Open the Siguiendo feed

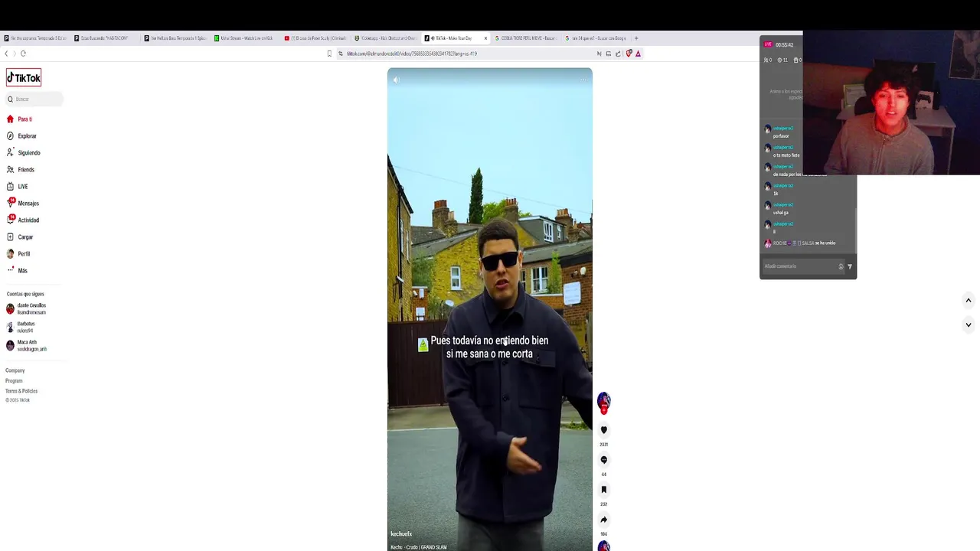click(x=23, y=153)
